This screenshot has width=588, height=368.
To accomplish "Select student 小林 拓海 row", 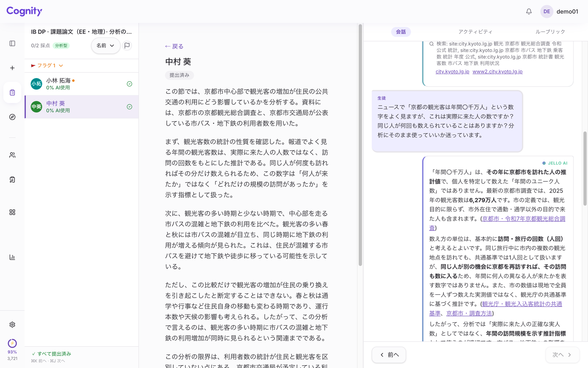I will (x=82, y=84).
